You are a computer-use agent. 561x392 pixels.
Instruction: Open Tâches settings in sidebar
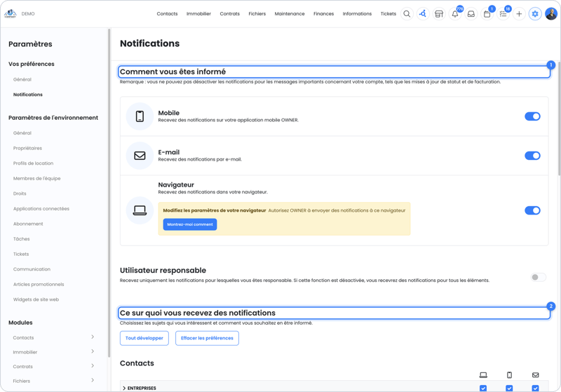tap(22, 239)
